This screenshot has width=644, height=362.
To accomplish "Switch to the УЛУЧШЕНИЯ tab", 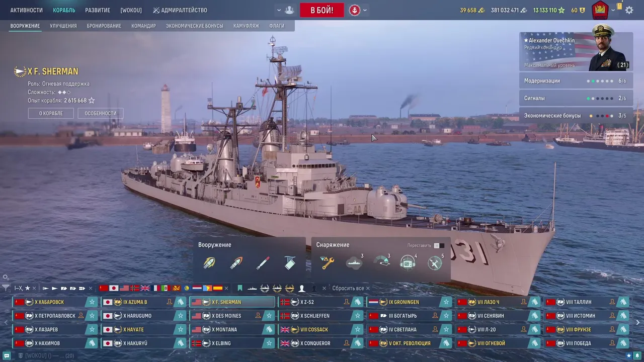I will [63, 26].
